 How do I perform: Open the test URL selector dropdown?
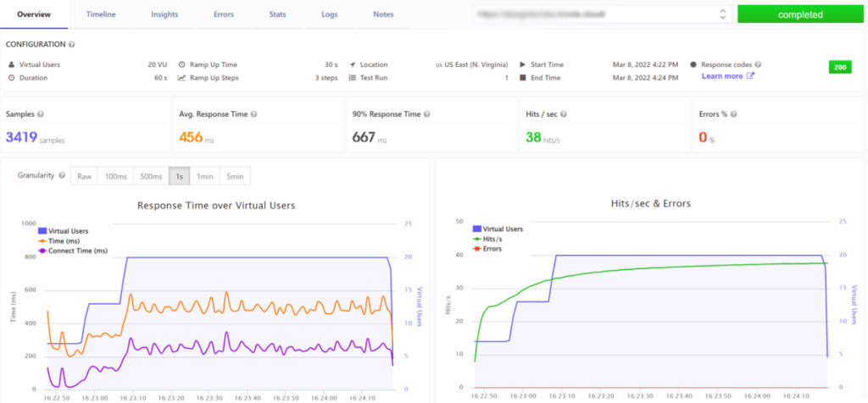603,14
